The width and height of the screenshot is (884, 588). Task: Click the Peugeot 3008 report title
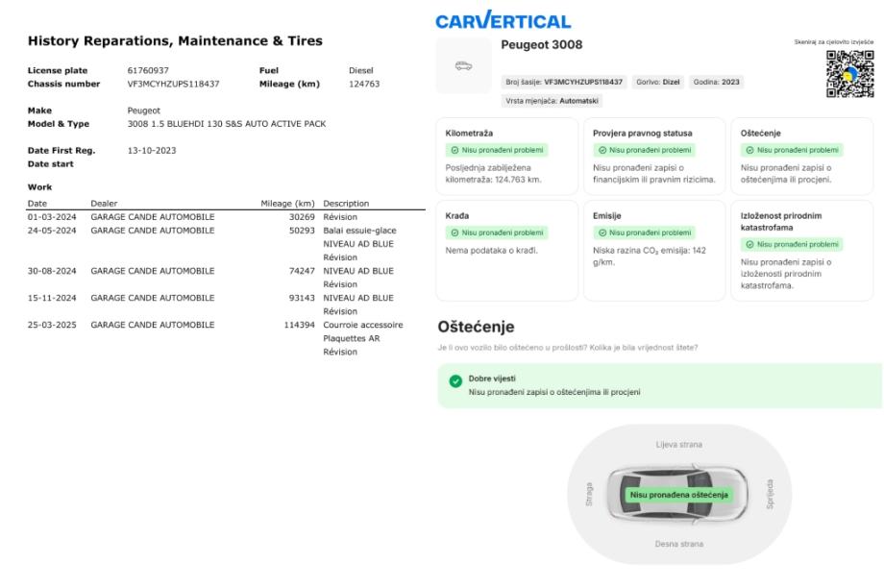541,44
